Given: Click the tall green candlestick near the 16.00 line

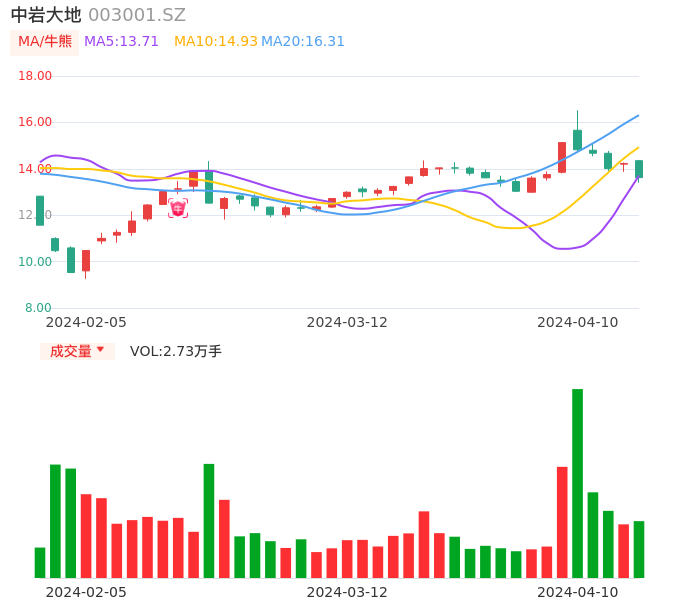Looking at the screenshot, I should [x=577, y=139].
